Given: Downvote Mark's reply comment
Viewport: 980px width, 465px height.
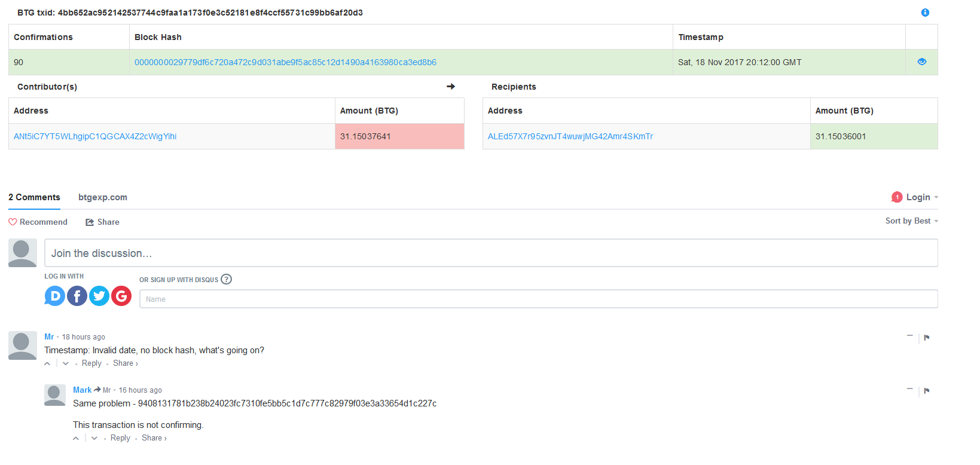Looking at the screenshot, I should click(x=94, y=438).
